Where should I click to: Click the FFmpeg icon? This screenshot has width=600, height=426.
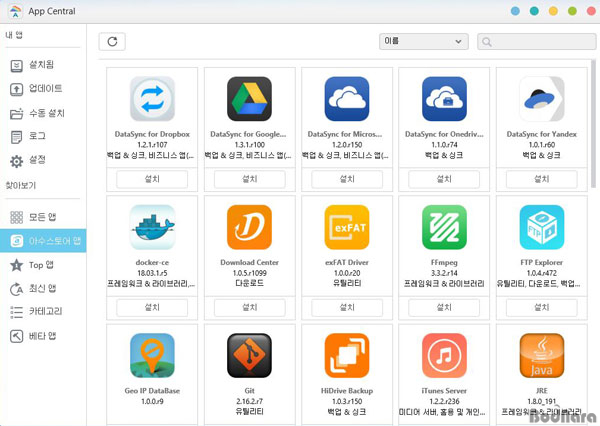point(444,227)
